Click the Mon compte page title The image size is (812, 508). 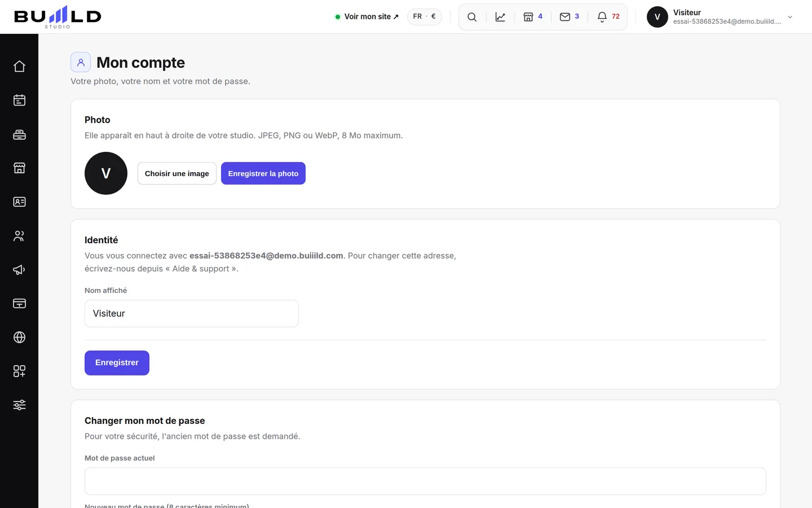pyautogui.click(x=141, y=62)
